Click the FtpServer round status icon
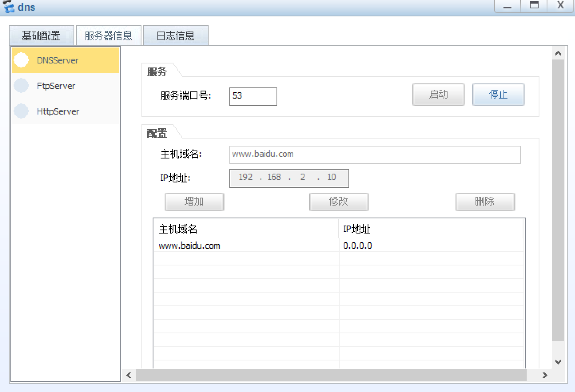Screen dimensions: 575x392 [21, 85]
